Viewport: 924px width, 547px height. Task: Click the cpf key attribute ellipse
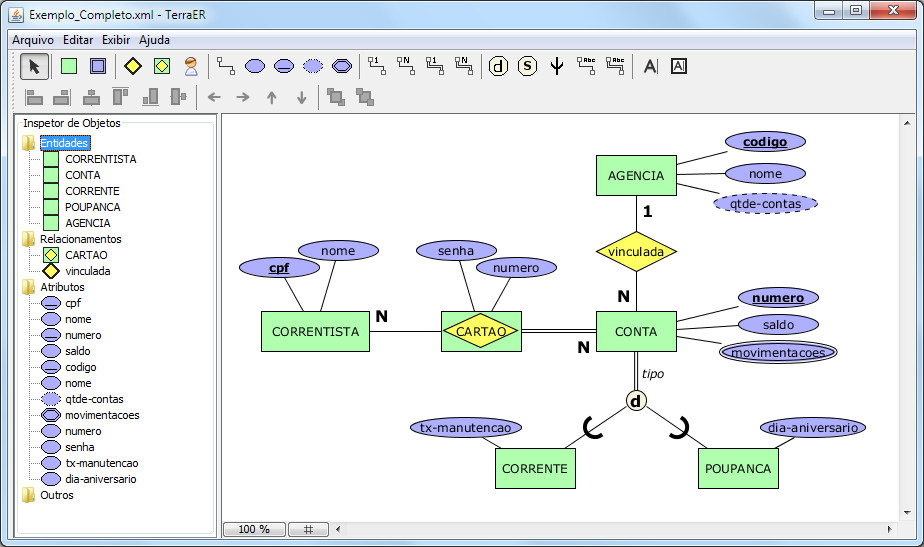[x=279, y=268]
